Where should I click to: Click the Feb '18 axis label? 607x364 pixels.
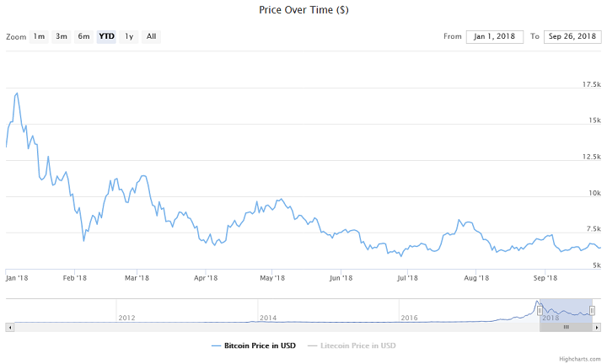click(75, 278)
